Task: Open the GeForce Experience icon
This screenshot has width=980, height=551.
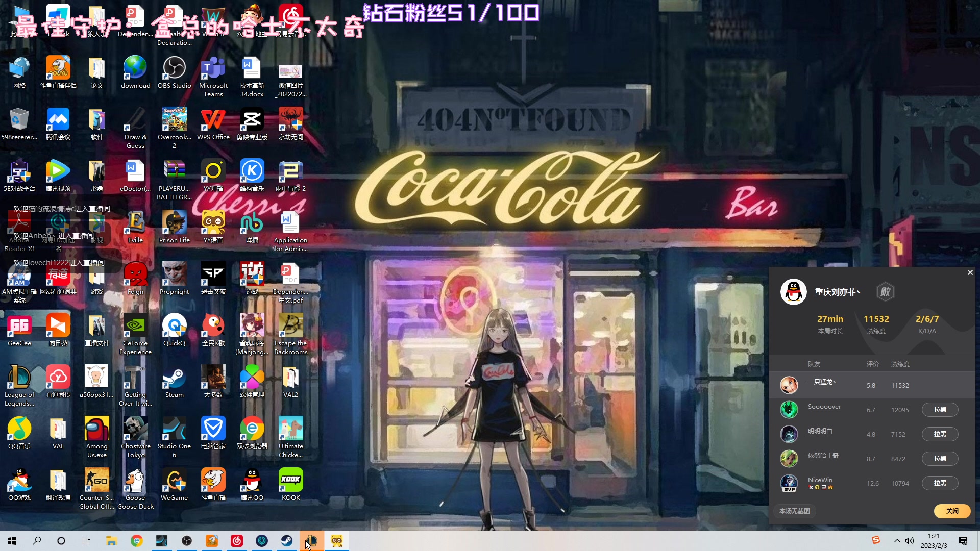Action: [135, 327]
